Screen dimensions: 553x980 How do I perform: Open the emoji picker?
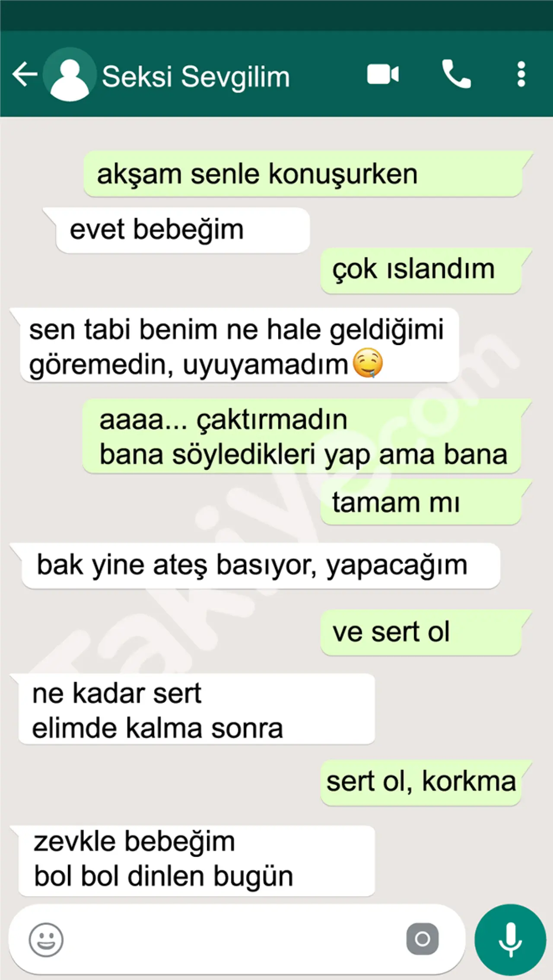(46, 940)
